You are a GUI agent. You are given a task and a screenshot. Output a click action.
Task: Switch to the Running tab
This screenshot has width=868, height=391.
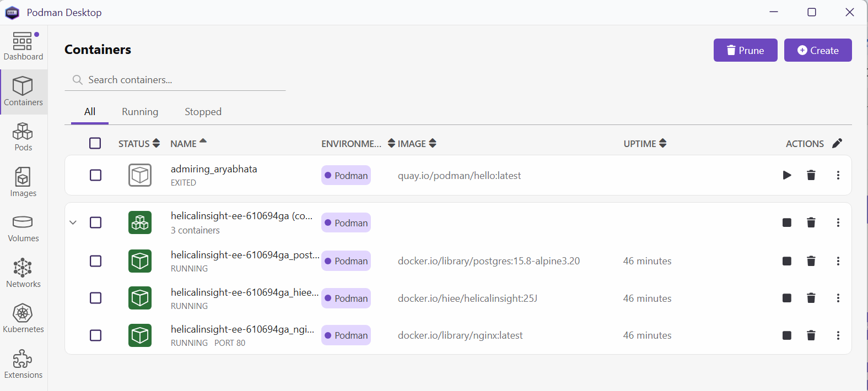click(140, 112)
